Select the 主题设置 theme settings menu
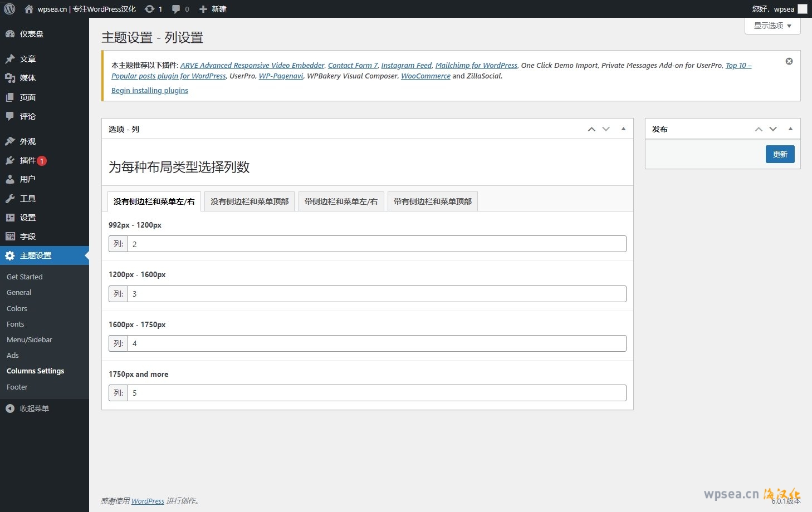 (45, 255)
